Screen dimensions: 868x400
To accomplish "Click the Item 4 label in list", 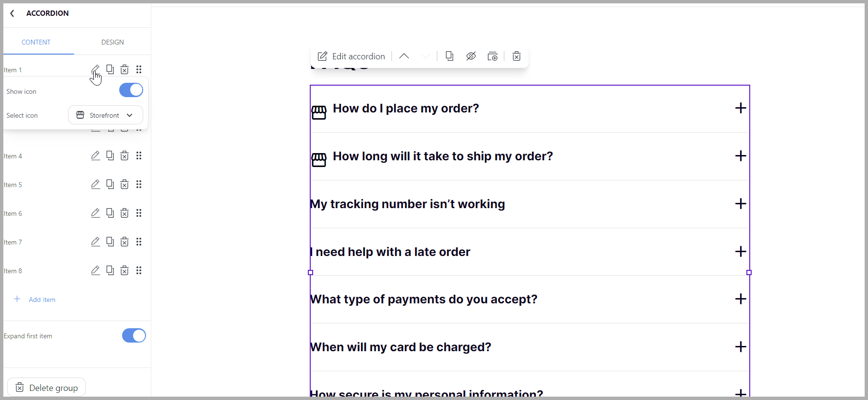I will coord(13,156).
